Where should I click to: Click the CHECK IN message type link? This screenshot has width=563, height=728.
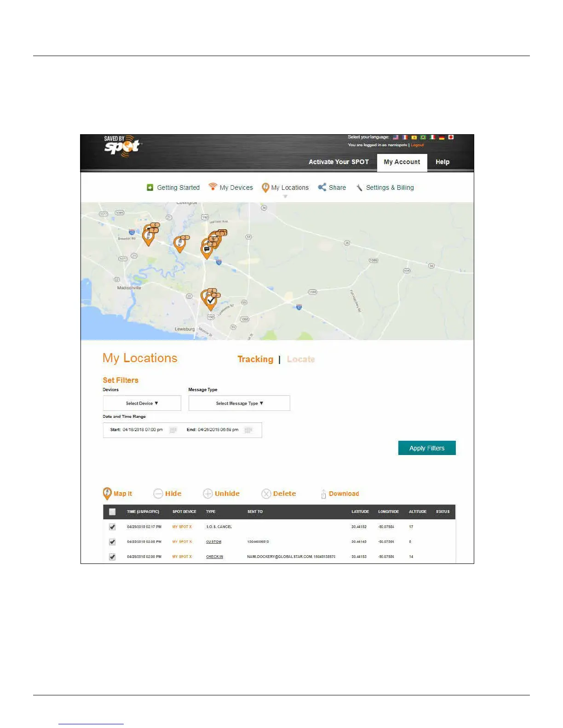(215, 557)
